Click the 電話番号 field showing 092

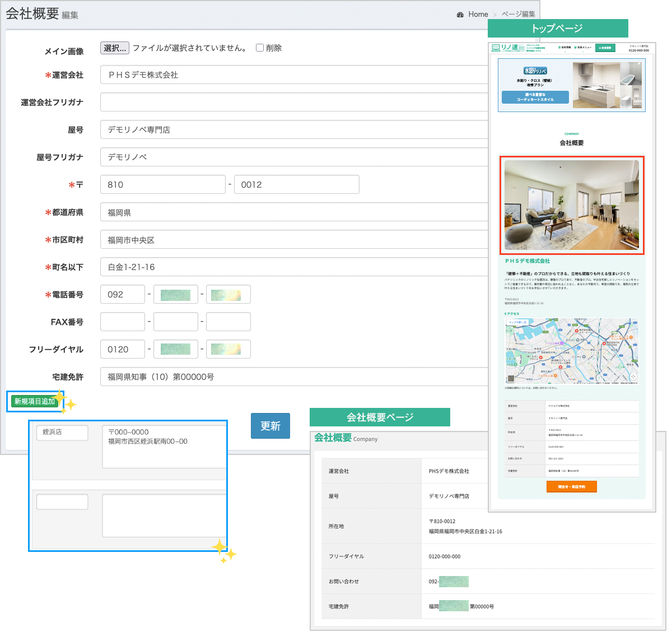[123, 295]
